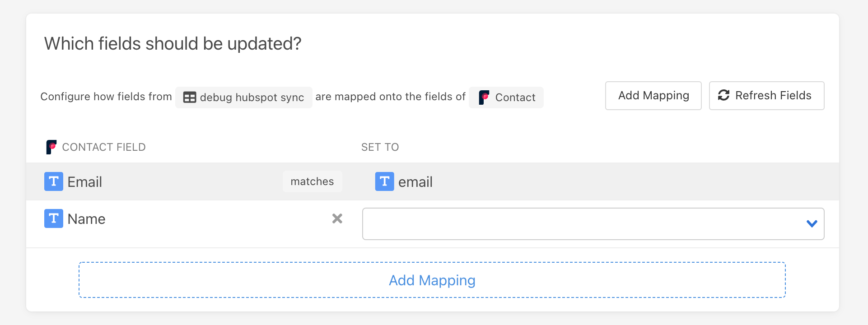Click the dashed Add Mapping area

pyautogui.click(x=432, y=280)
